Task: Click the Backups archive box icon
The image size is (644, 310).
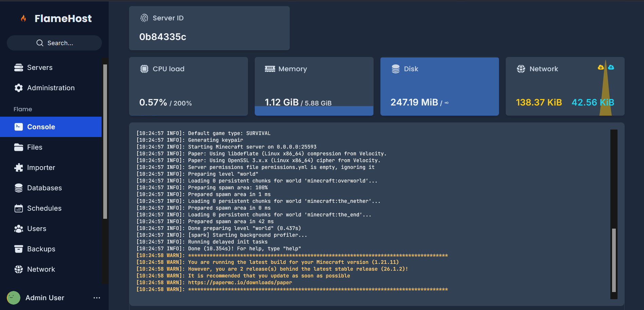Action: point(19,249)
